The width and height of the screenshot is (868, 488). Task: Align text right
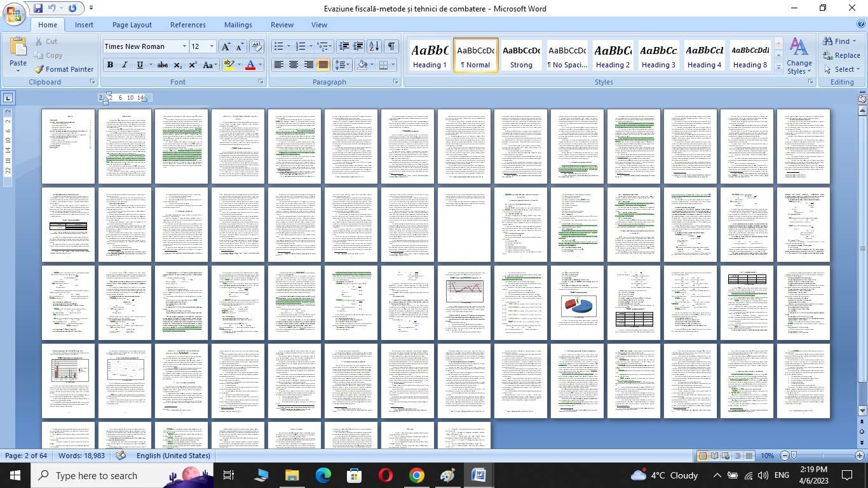(x=308, y=65)
